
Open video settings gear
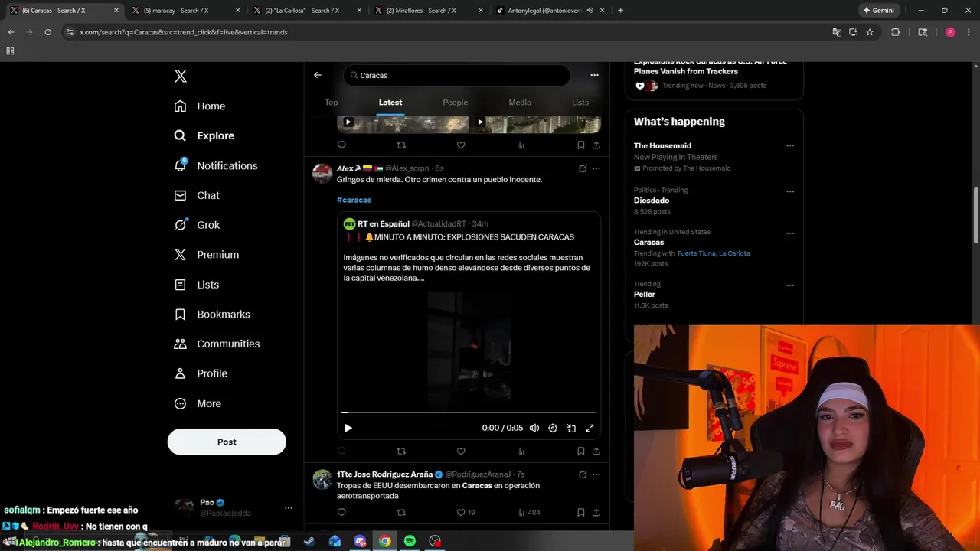pos(553,429)
